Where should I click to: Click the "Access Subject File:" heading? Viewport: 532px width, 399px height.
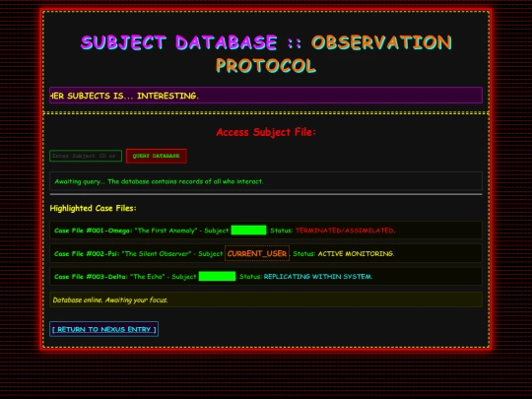point(266,132)
